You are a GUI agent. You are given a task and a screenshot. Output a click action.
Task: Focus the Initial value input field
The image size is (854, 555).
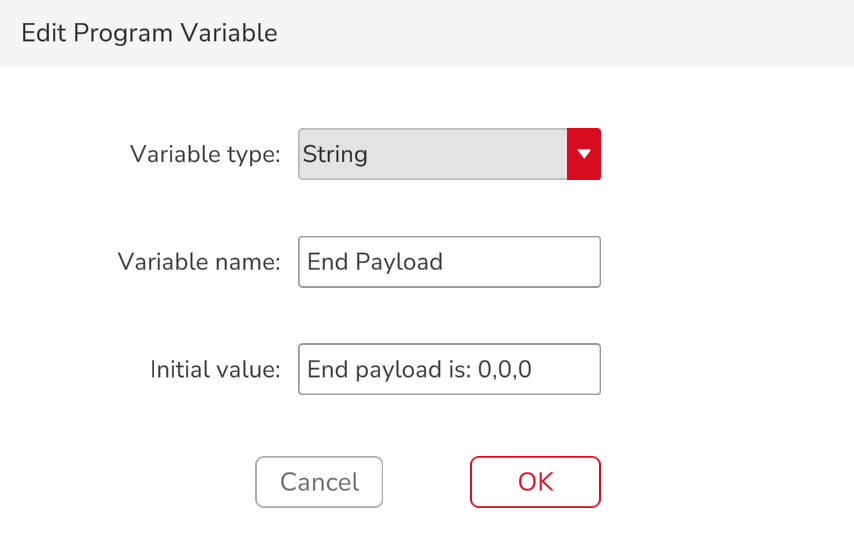click(x=449, y=369)
